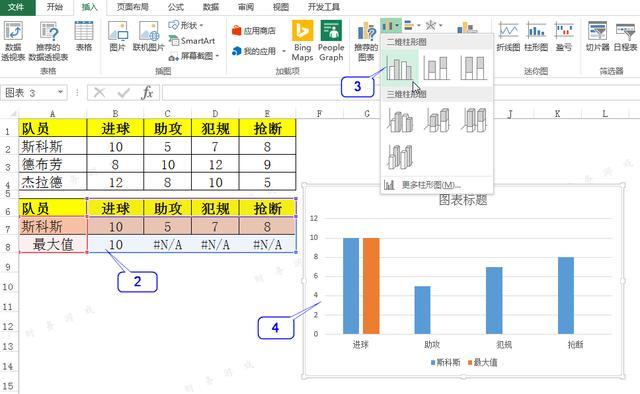Choose the standalone 3D column chart icon
This screenshot has height=394, width=640.
pyautogui.click(x=400, y=156)
